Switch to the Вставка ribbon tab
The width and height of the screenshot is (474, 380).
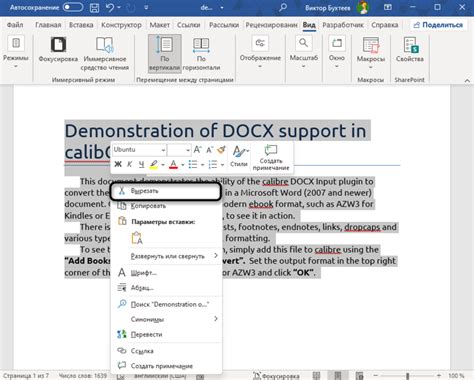[x=81, y=25]
